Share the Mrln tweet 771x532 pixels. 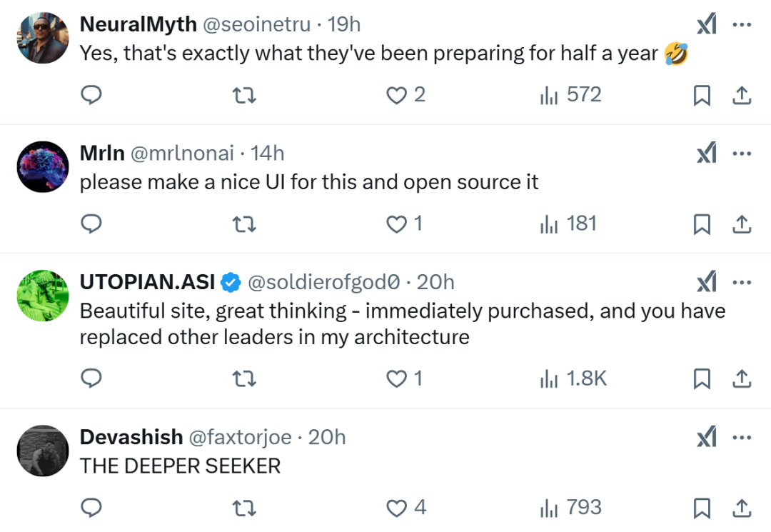point(742,224)
